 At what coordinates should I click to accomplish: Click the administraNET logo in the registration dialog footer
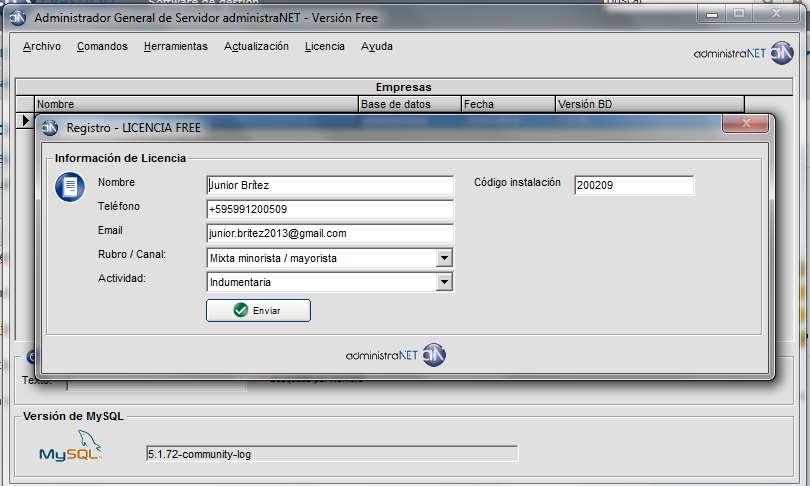[x=396, y=355]
